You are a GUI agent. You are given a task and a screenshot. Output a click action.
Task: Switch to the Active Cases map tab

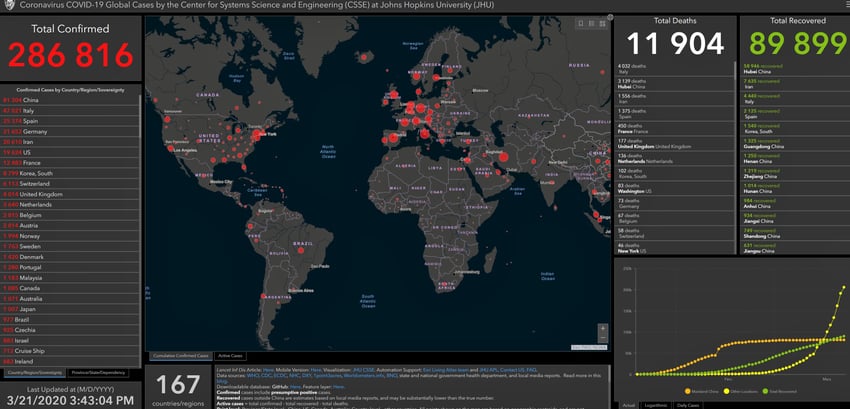click(230, 356)
